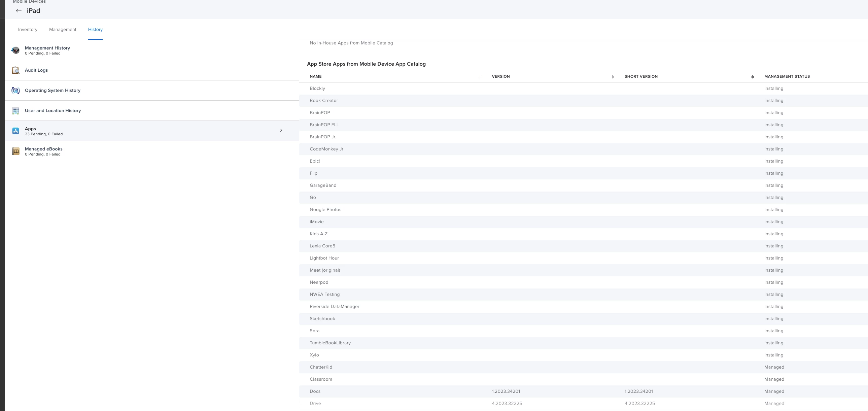
Task: Open the Managed eBooks book icon
Action: pos(15,151)
